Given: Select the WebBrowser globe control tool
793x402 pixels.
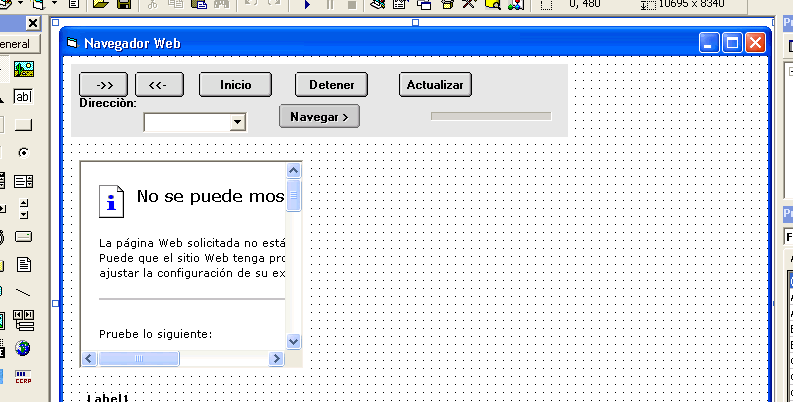Looking at the screenshot, I should coord(23,348).
